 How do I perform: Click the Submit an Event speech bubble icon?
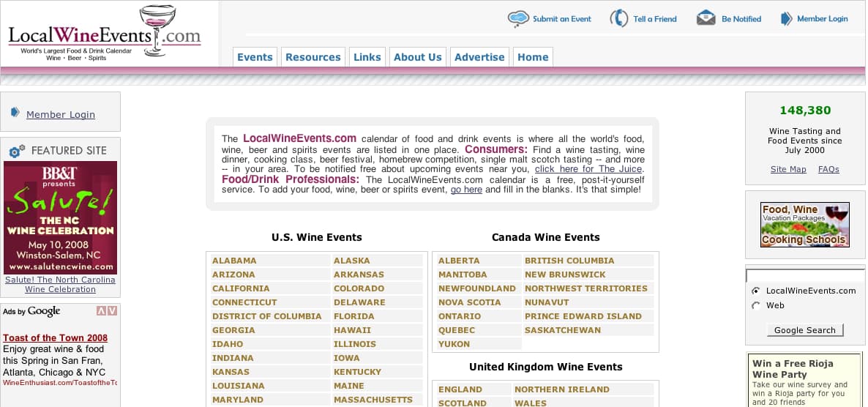[x=518, y=19]
